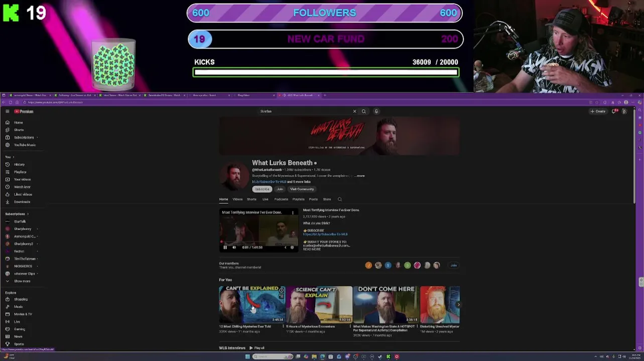The image size is (644, 361).
Task: Switch to the Videos channel tab
Action: pos(237,199)
